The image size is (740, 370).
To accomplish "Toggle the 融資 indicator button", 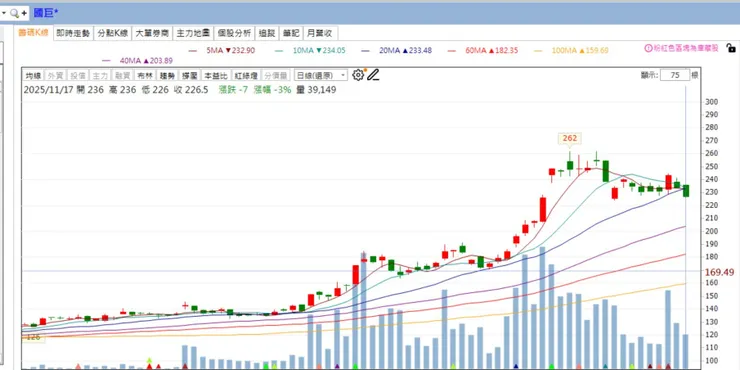I will (122, 76).
